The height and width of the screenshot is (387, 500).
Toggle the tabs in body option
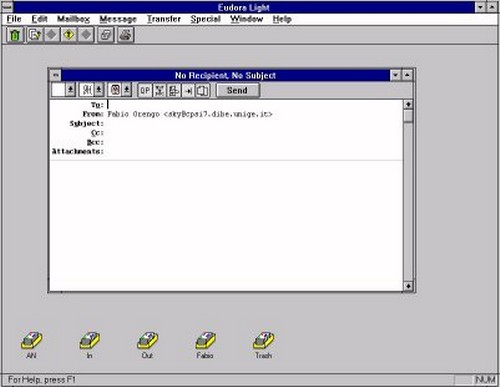pos(188,90)
